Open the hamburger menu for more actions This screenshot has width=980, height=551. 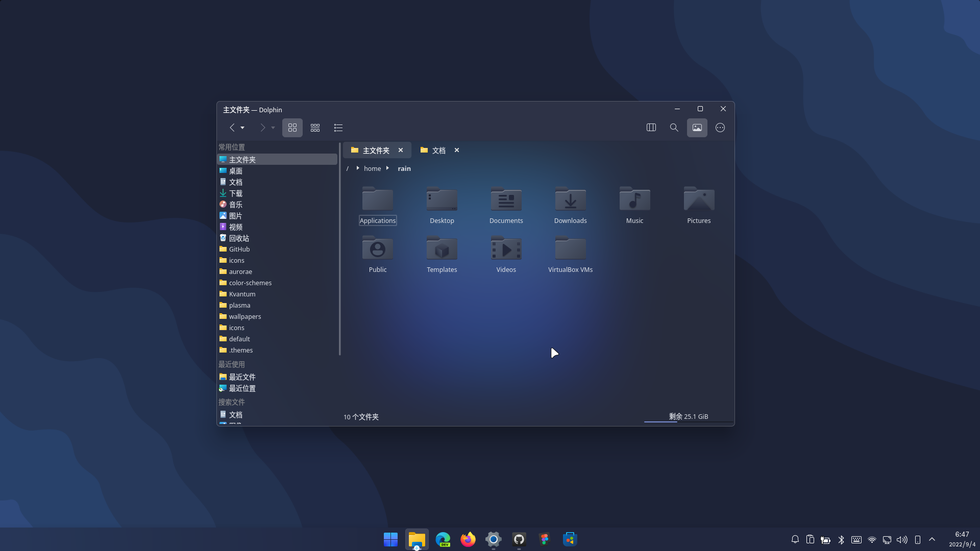coord(720,128)
